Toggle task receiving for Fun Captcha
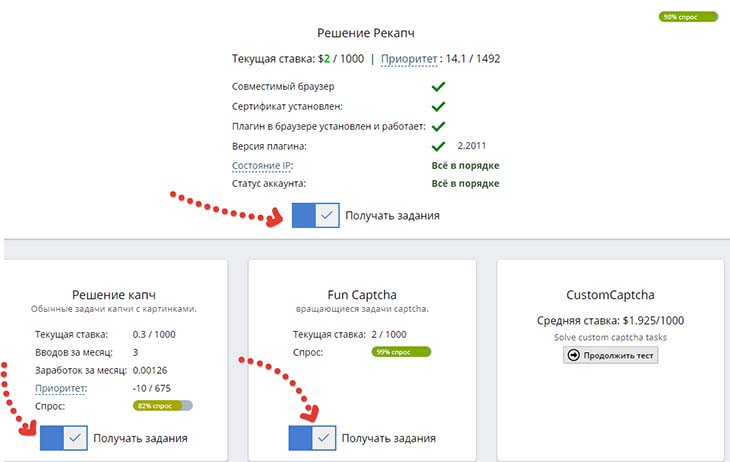Screen dimensions: 730x462 [x=312, y=438]
